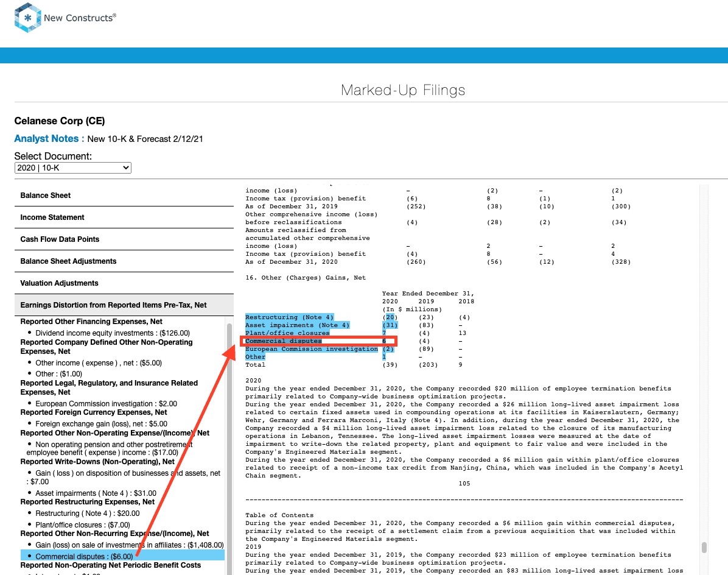
Task: Click Reported Non-Operating Net Periodic Benefit heading
Action: pos(111,565)
